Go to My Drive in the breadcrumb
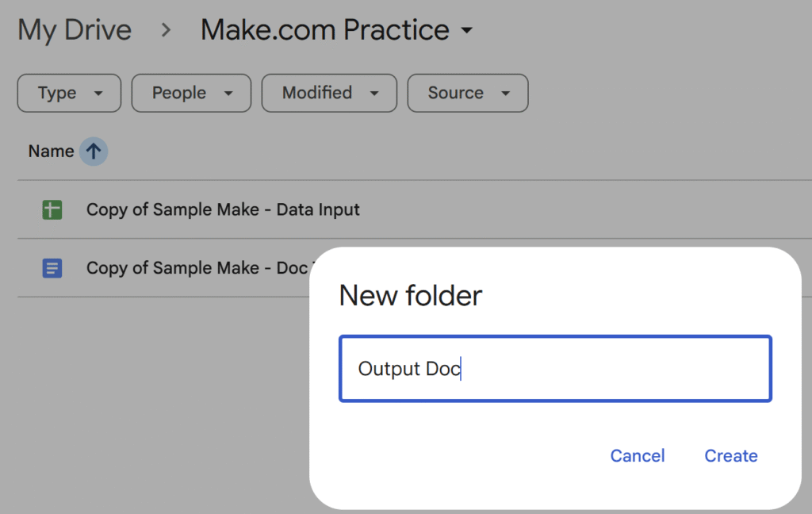Viewport: 812px width, 514px height. coord(75,31)
